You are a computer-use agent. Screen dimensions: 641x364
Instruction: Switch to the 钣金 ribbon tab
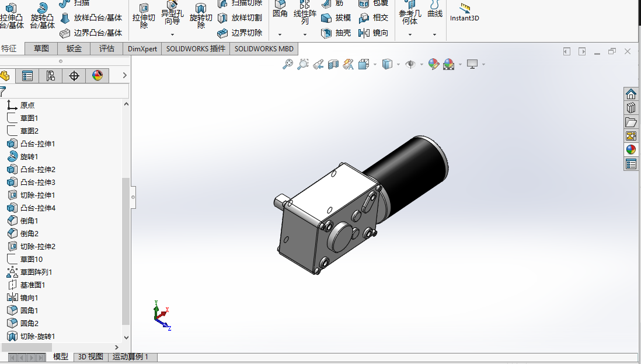74,48
